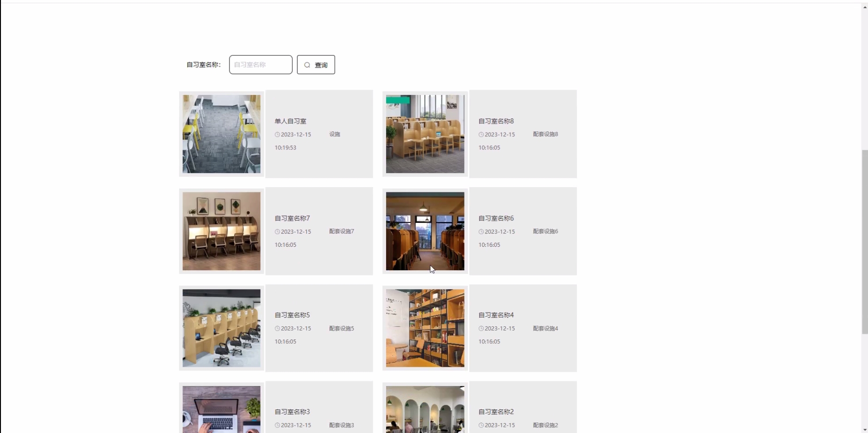Click the magnifier icon inside the 查询 button
Viewport: 868px width, 433px height.
[307, 64]
